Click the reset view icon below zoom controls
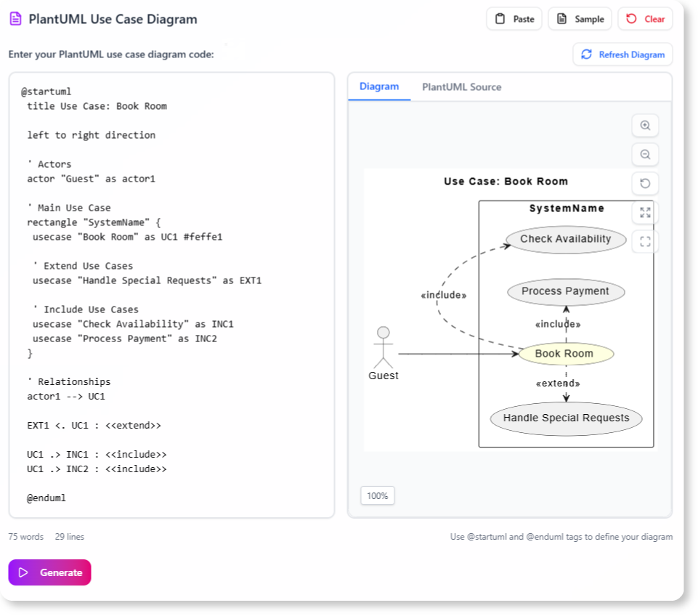698x616 pixels. point(645,183)
